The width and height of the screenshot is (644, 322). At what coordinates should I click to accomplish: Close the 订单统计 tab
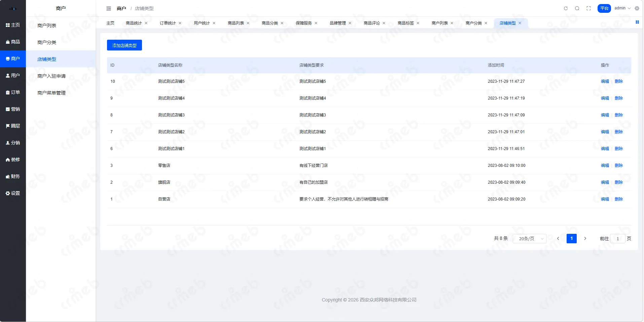click(180, 23)
